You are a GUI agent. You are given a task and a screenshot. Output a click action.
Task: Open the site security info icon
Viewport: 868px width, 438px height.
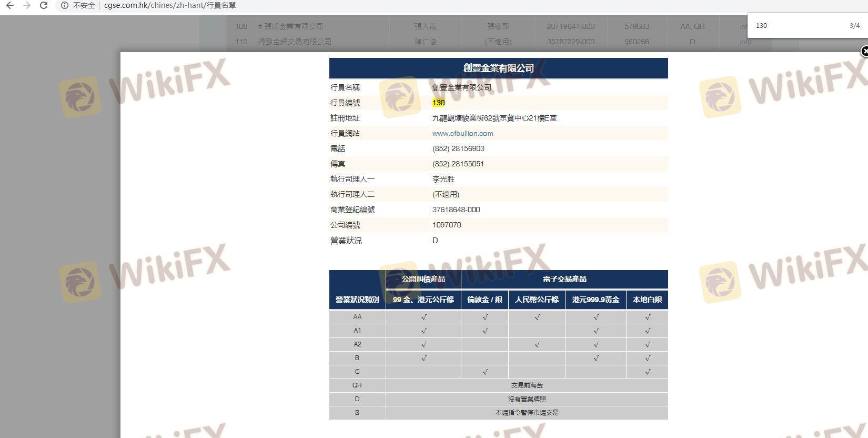tap(64, 5)
